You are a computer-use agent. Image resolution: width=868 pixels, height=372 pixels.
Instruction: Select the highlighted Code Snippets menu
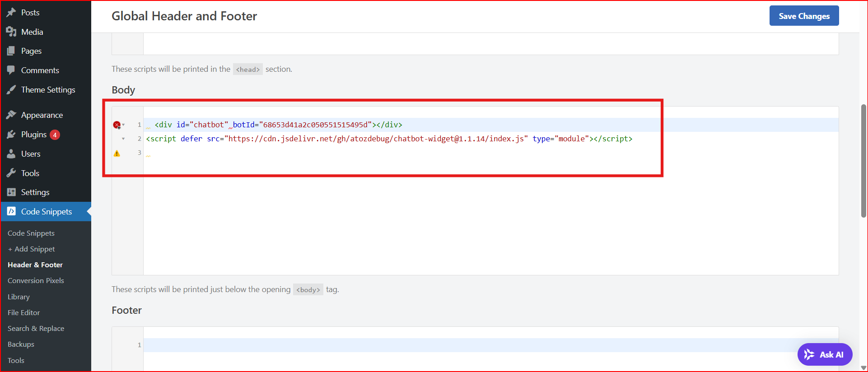(x=46, y=211)
